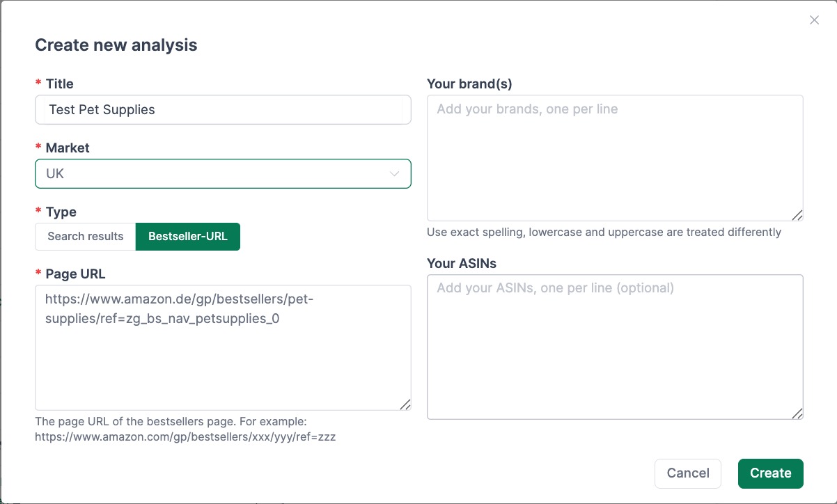Click into the Page URL text area
Screen dimensions: 837x504
pos(223,362)
